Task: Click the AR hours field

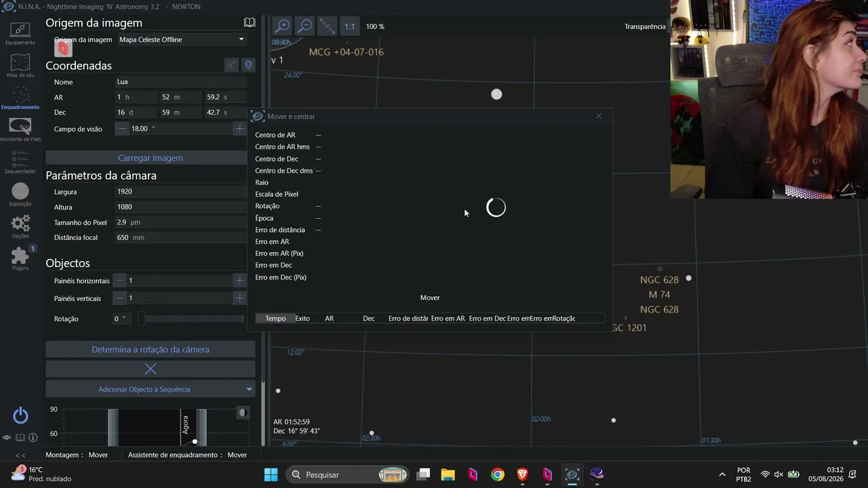Action: [x=136, y=97]
